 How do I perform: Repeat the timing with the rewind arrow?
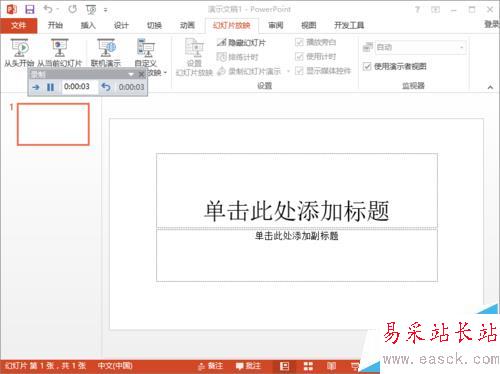point(106,87)
